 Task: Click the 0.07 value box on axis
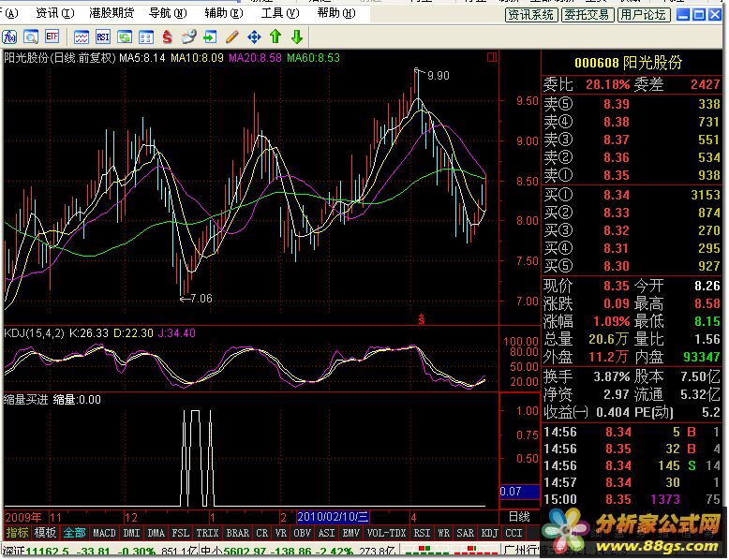tap(519, 492)
